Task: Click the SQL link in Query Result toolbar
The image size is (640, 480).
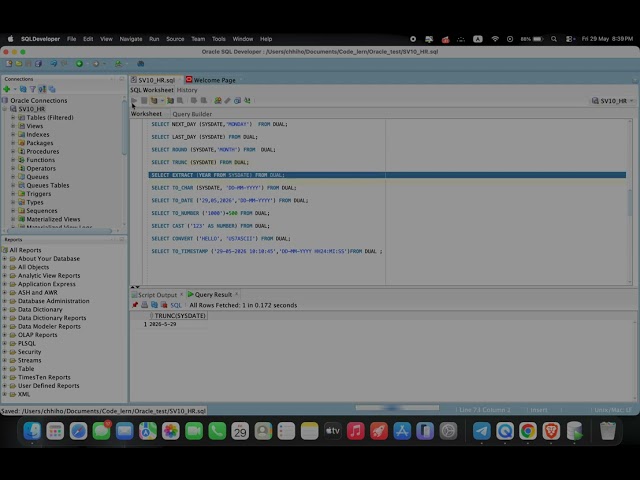Action: (176, 305)
